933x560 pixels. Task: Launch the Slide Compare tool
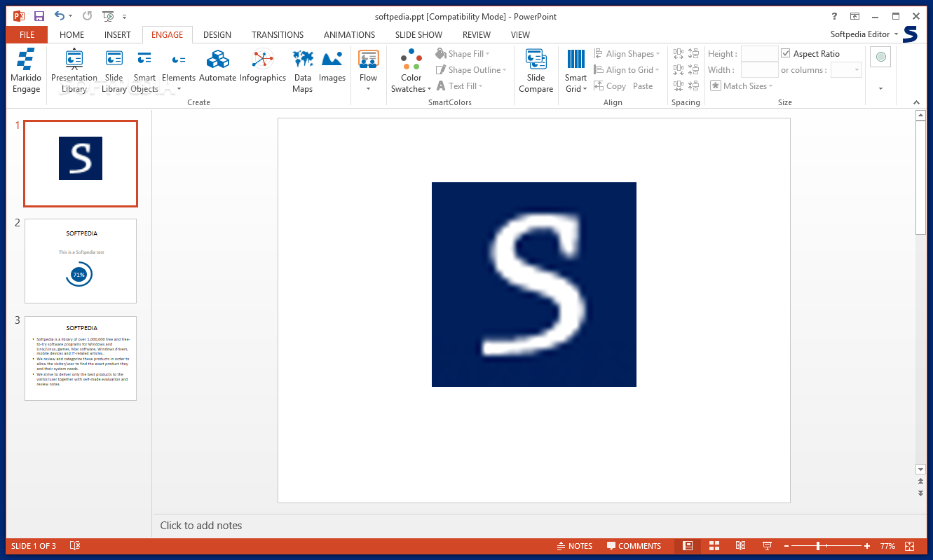(536, 71)
